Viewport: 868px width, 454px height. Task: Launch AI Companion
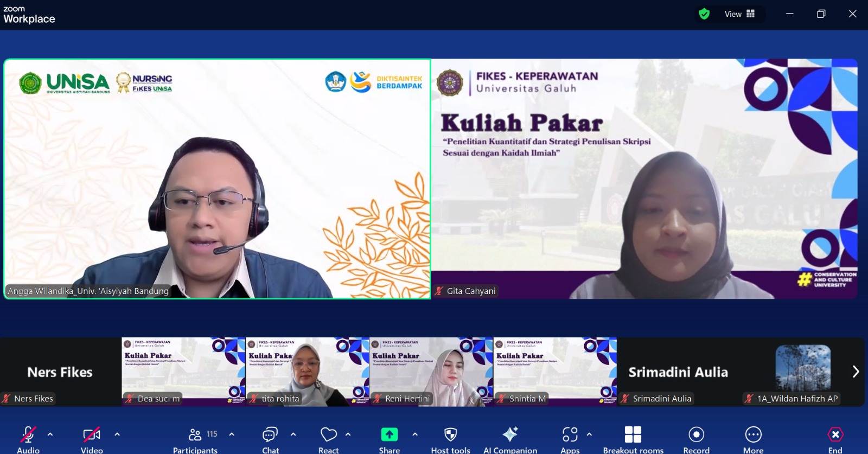[x=510, y=436]
